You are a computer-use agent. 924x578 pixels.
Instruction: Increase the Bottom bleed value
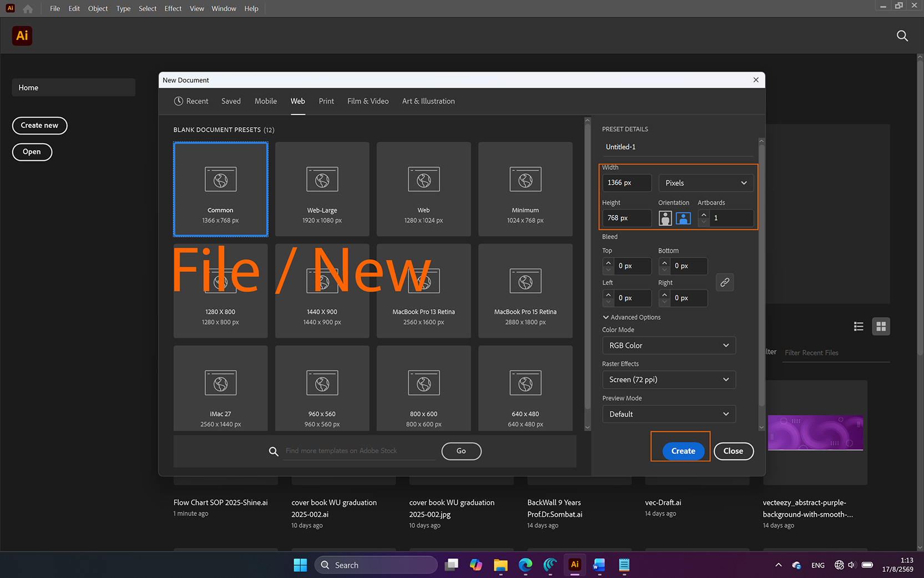coord(664,263)
